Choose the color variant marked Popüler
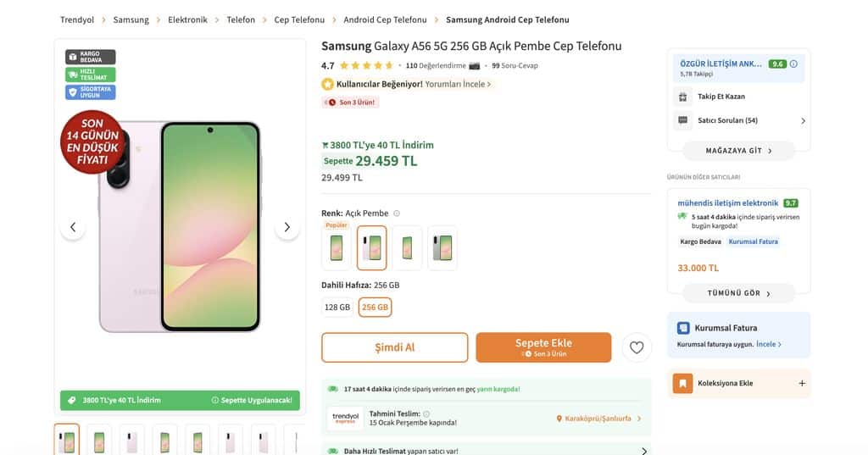868x455 pixels. coord(337,247)
